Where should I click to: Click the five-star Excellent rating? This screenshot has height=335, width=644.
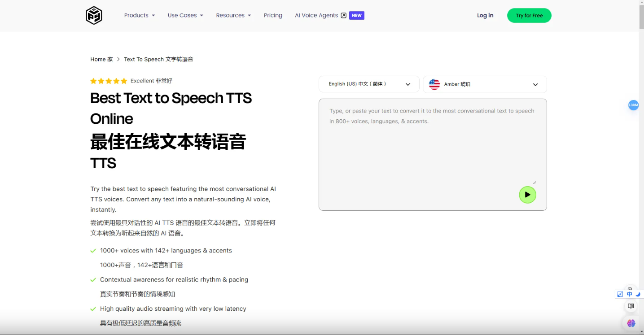click(x=109, y=81)
